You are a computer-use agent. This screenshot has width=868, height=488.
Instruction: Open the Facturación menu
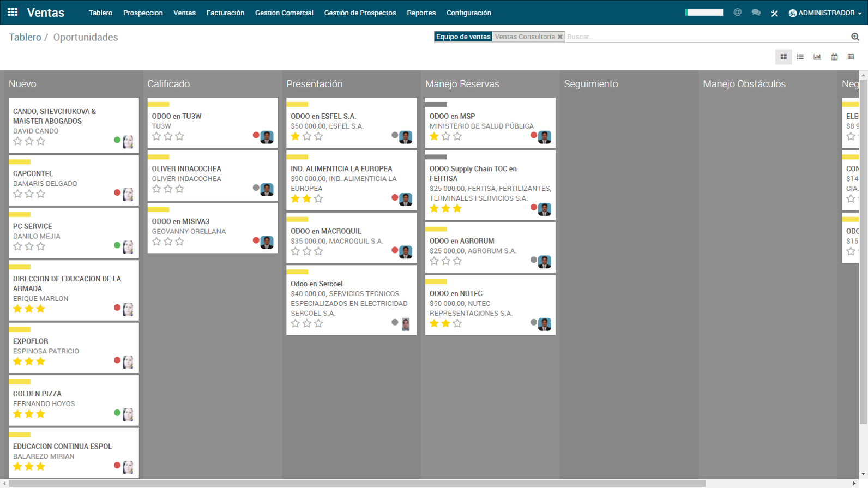(225, 13)
